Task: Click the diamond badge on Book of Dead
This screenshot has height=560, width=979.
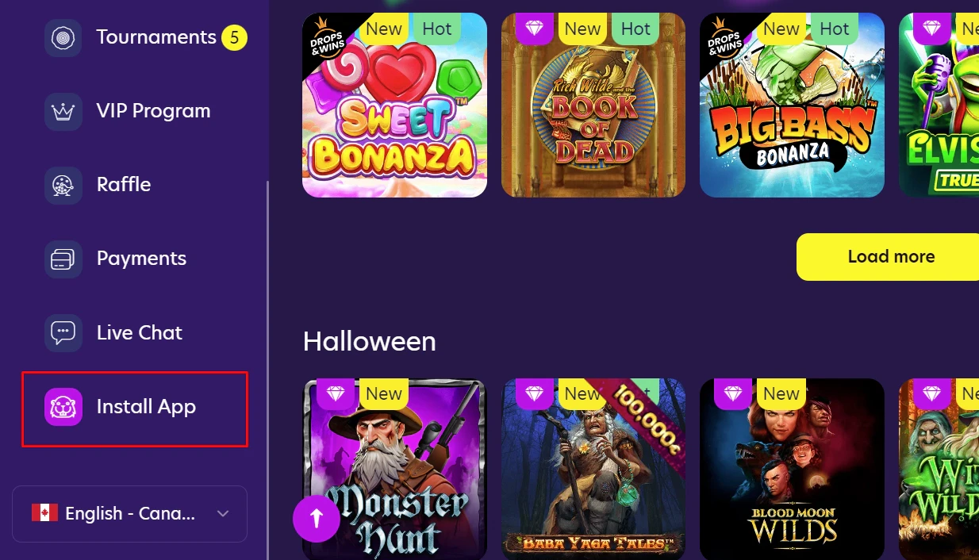Action: tap(535, 29)
